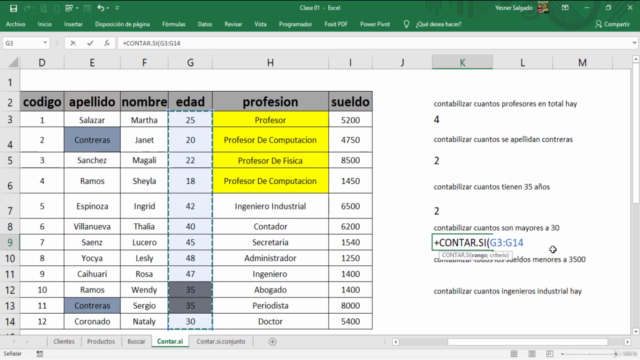Open the Disposición de página tab
This screenshot has width=640, height=360.
point(122,24)
